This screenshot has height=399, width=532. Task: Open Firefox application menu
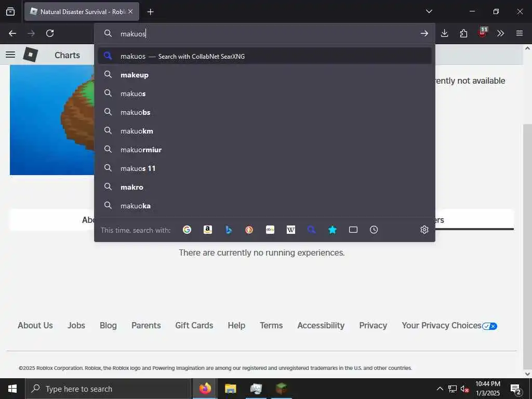pos(520,33)
